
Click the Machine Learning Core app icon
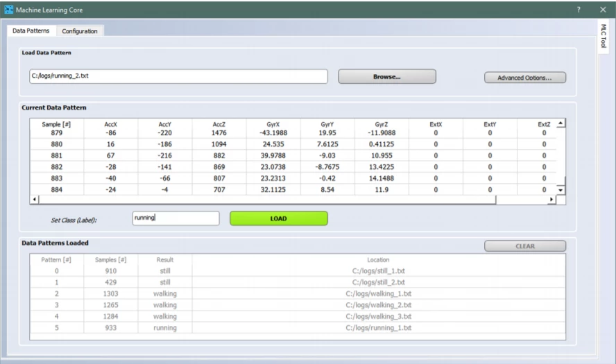[x=8, y=10]
